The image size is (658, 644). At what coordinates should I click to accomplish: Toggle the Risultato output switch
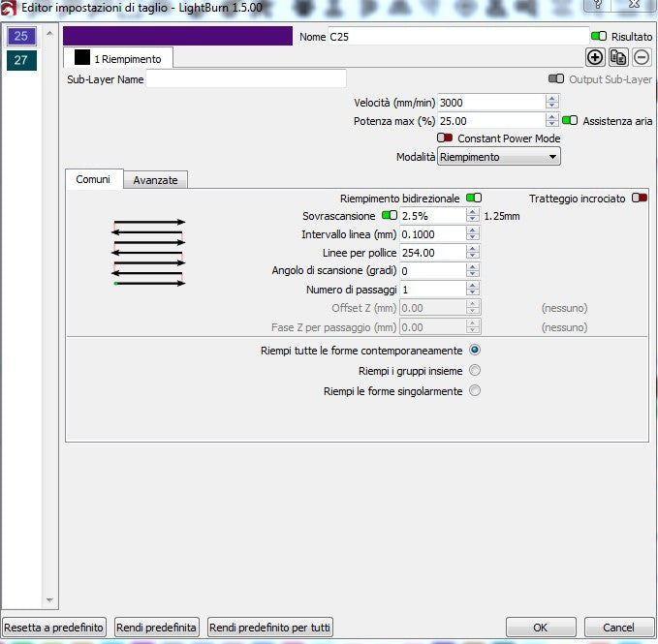pyautogui.click(x=599, y=37)
